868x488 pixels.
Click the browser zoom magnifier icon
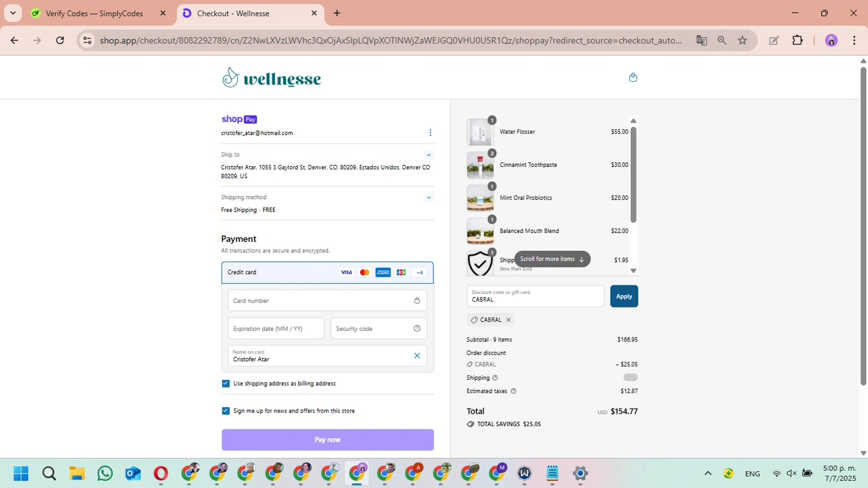pyautogui.click(x=722, y=40)
